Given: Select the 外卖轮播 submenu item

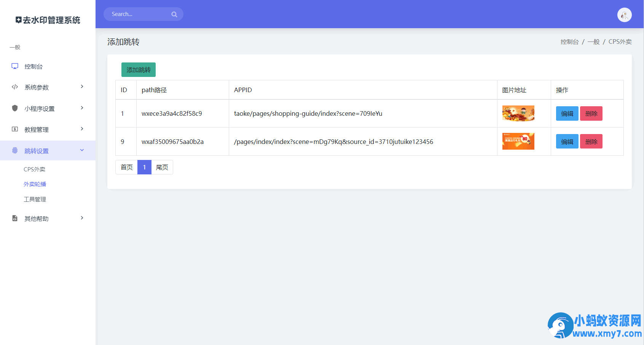Looking at the screenshot, I should 35,184.
